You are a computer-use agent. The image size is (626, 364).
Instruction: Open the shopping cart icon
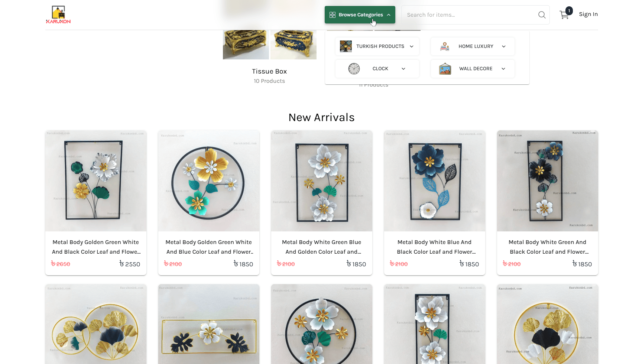(x=565, y=14)
